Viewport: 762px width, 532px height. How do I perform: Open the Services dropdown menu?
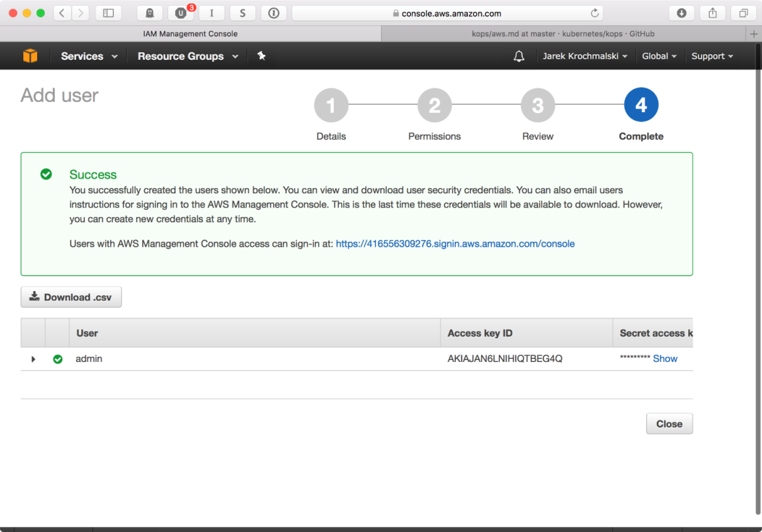tap(89, 56)
